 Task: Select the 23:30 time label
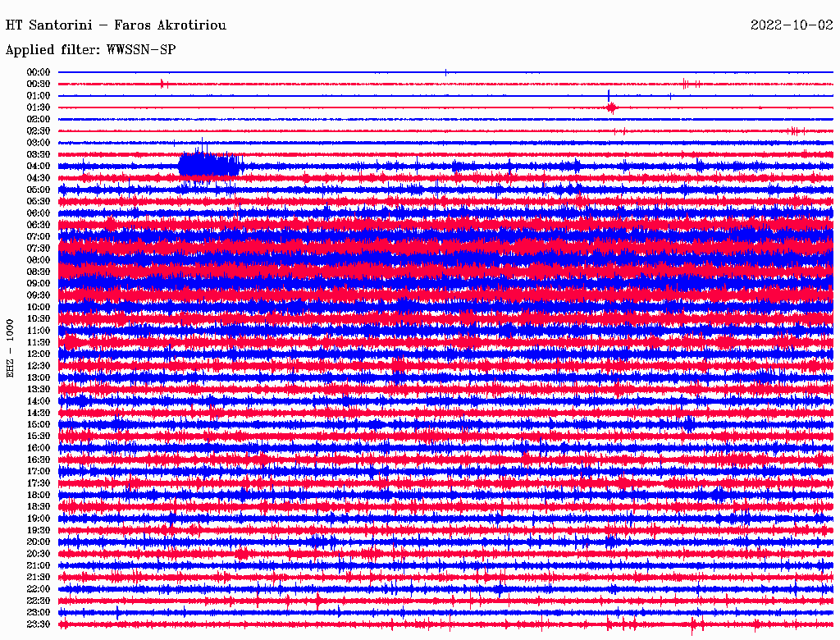pos(39,624)
